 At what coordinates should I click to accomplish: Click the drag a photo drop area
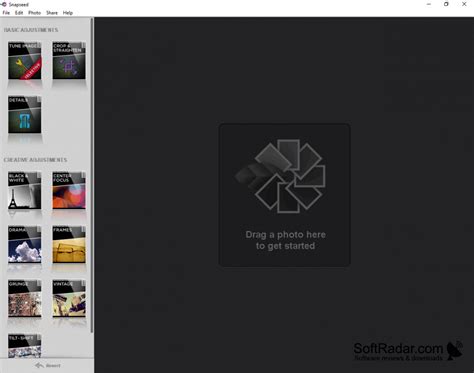coord(284,195)
